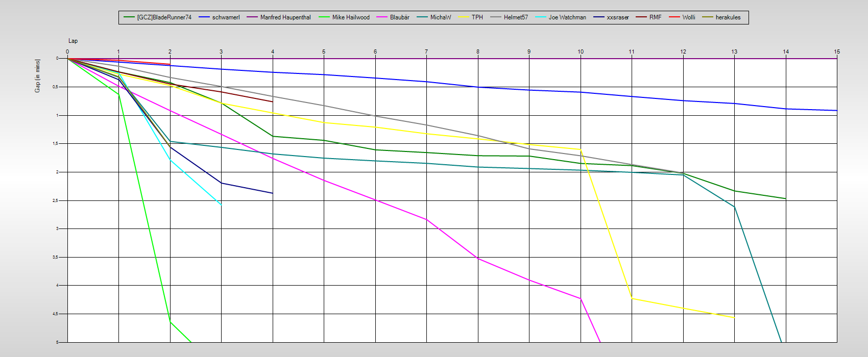Click the lap 15 axis label
This screenshot has width=868, height=357.
tap(836, 52)
